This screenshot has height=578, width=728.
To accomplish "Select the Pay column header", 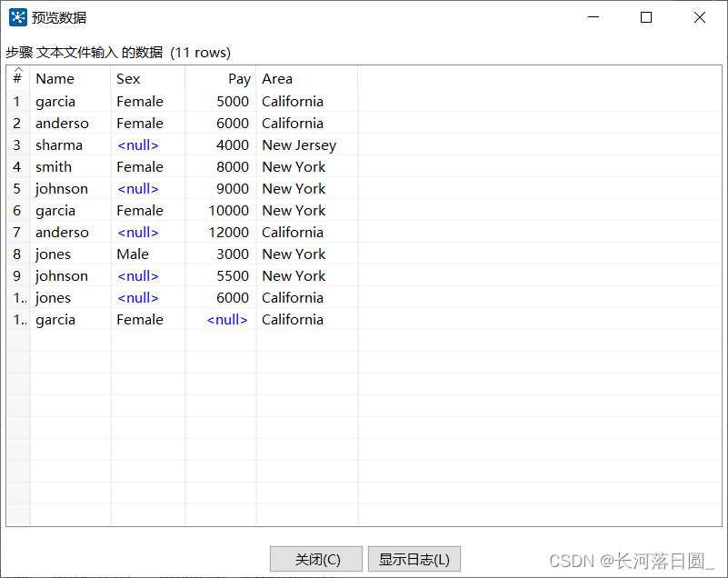I will [x=221, y=78].
